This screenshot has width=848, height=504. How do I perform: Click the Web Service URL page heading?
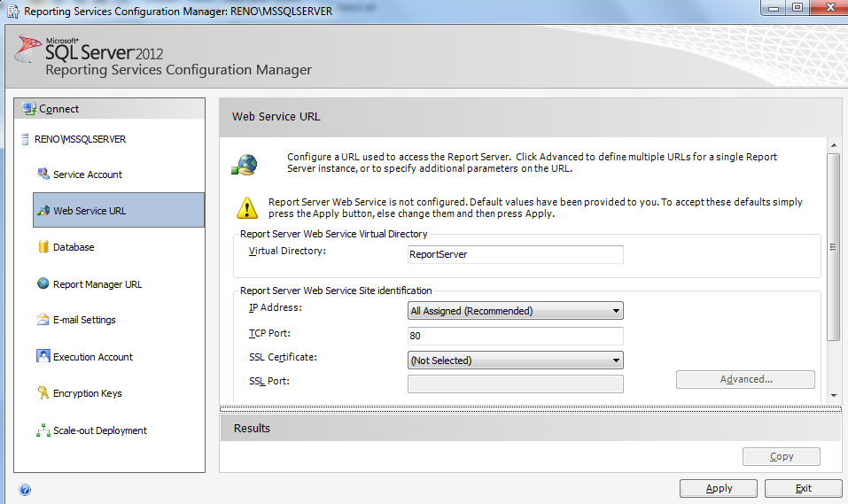click(276, 116)
